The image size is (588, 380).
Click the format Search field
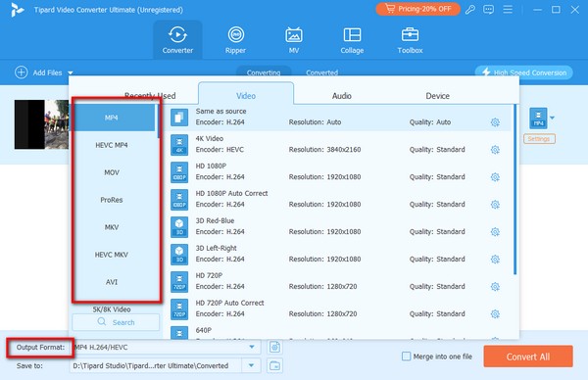pyautogui.click(x=116, y=322)
